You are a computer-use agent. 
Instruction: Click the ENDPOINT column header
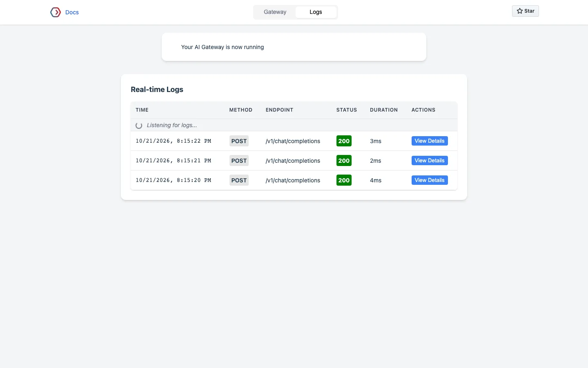click(279, 110)
